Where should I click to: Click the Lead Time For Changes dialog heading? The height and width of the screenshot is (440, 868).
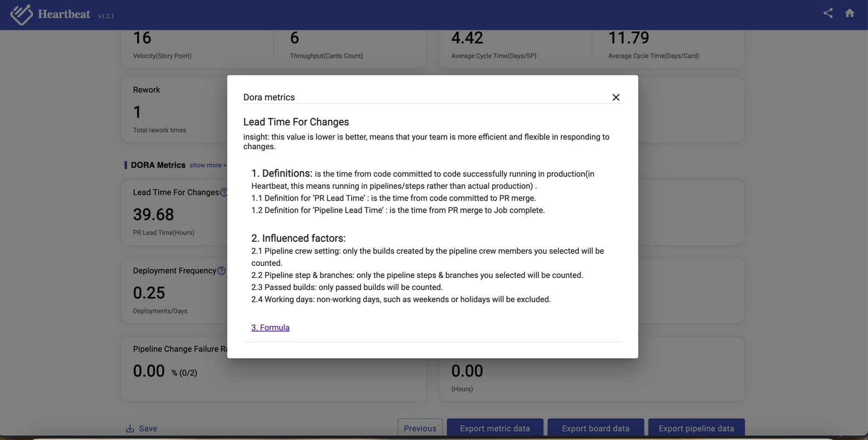click(x=296, y=122)
